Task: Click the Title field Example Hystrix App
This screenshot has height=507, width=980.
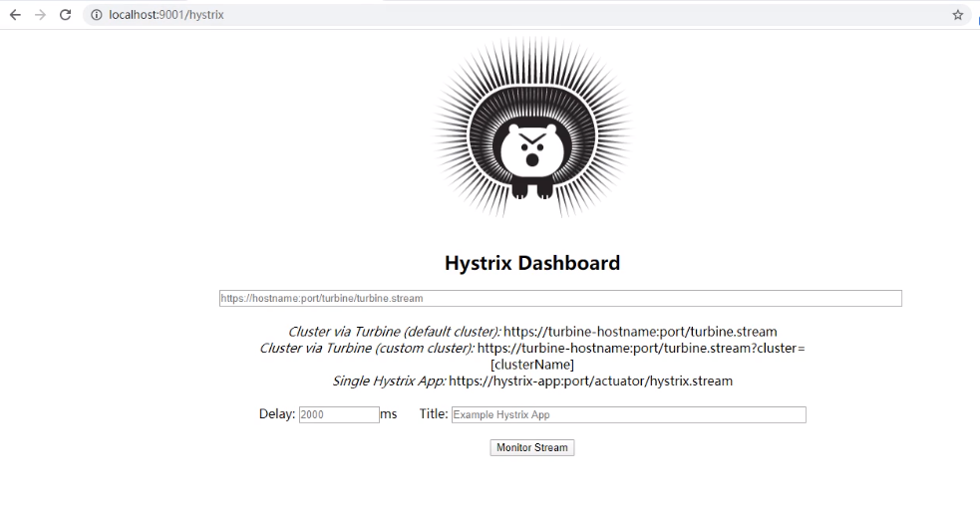Action: 629,414
